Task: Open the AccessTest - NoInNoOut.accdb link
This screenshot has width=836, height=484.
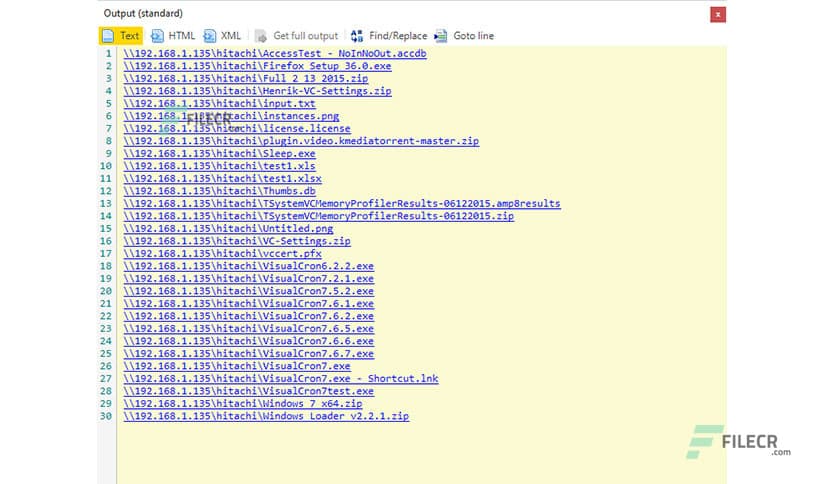Action: 275,53
